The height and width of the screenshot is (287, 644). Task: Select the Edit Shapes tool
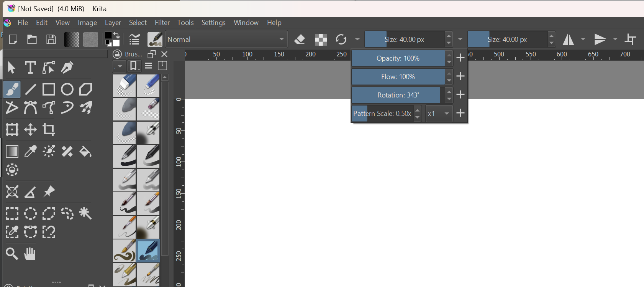[49, 68]
